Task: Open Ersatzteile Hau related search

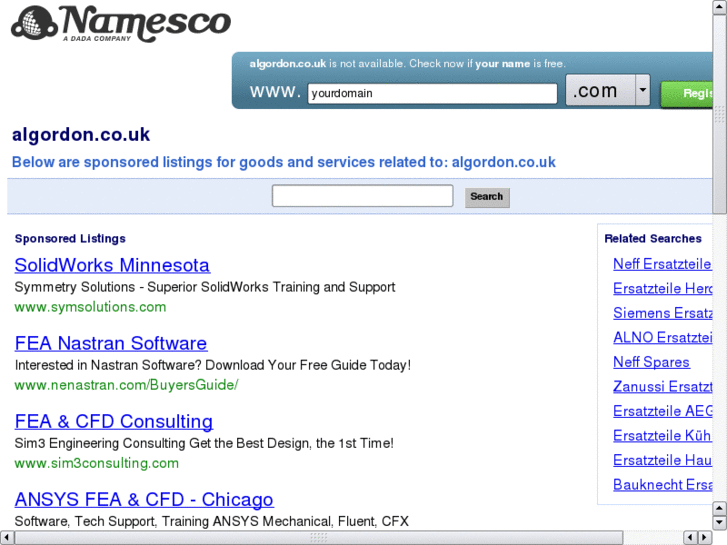Action: [x=663, y=460]
